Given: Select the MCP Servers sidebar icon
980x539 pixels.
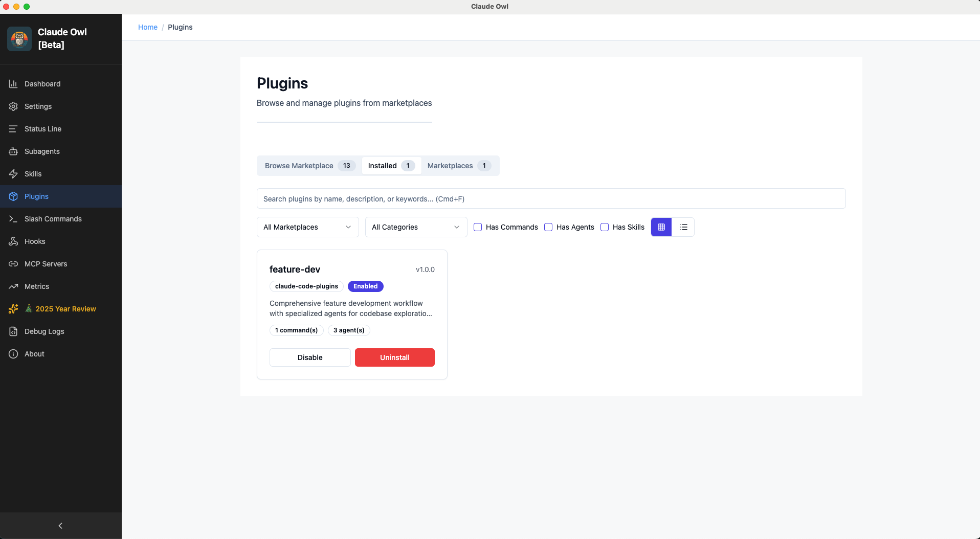Looking at the screenshot, I should (13, 264).
